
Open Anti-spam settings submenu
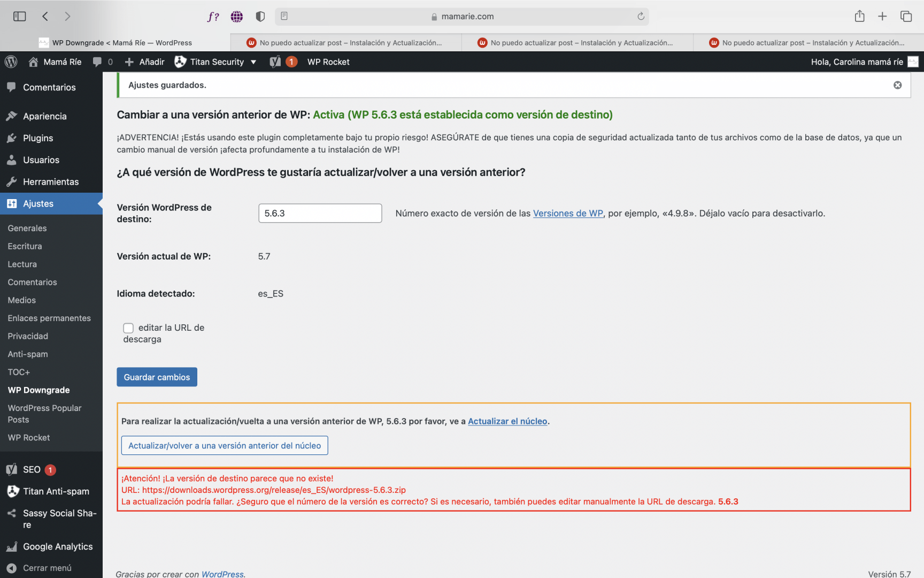pos(28,354)
